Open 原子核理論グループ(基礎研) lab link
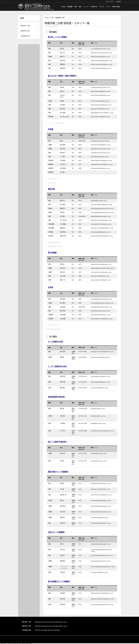 point(59,581)
